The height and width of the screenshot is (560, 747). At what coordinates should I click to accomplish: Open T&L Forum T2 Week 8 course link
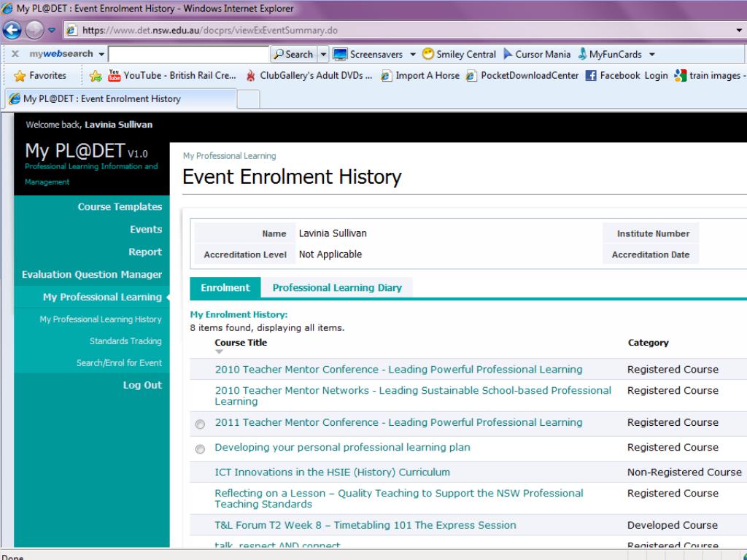coord(365,525)
